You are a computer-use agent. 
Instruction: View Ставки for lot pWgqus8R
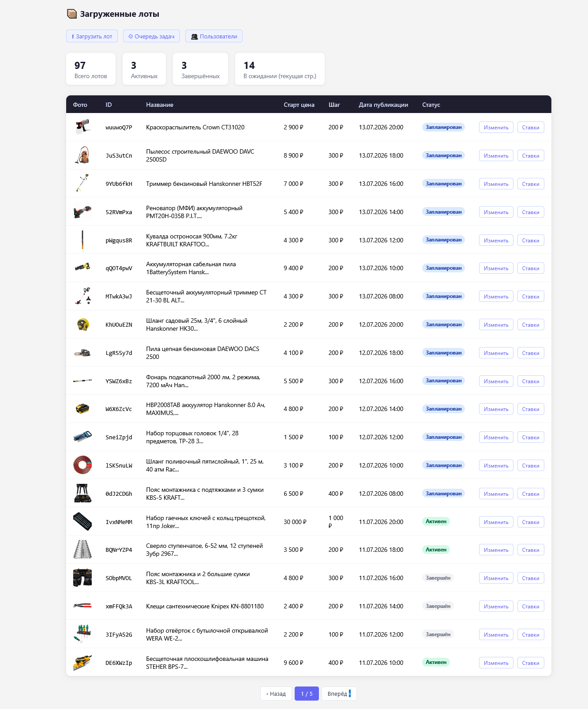pyautogui.click(x=531, y=240)
